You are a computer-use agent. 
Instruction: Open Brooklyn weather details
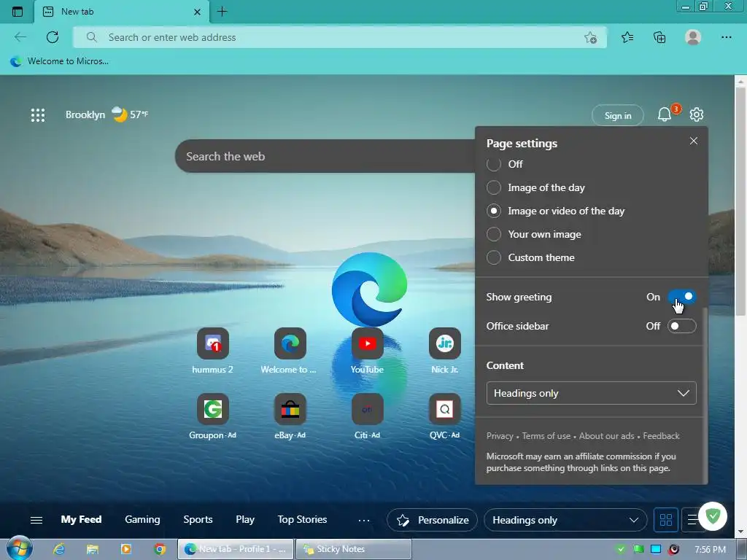(107, 114)
